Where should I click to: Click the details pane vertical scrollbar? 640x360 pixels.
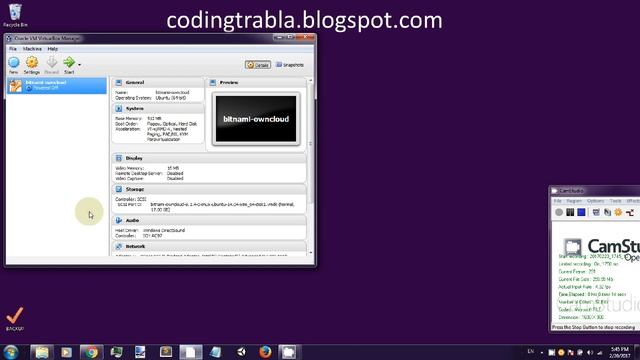(311, 143)
